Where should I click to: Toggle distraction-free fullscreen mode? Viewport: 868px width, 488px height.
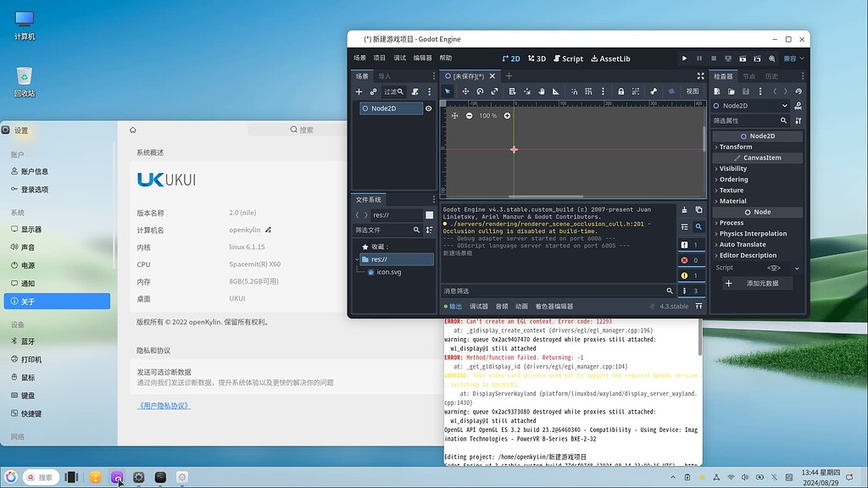click(x=700, y=75)
